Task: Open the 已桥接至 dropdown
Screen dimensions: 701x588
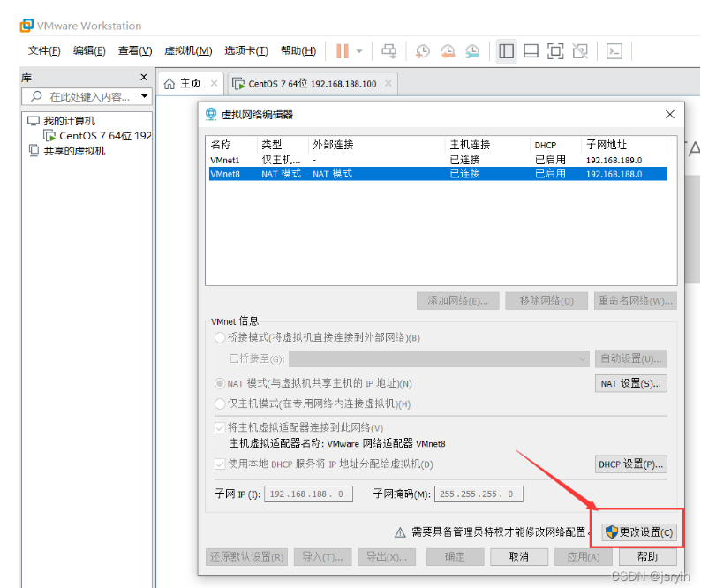Action: click(439, 358)
